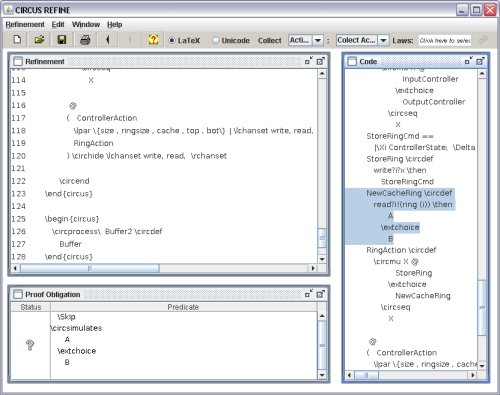Viewport: 500px width, 395px height.
Task: Click Refinement panel vertical scroll thumb
Action: click(x=322, y=238)
